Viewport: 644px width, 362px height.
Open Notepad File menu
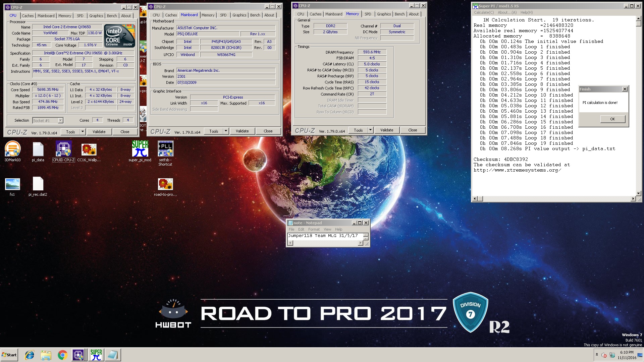point(291,229)
